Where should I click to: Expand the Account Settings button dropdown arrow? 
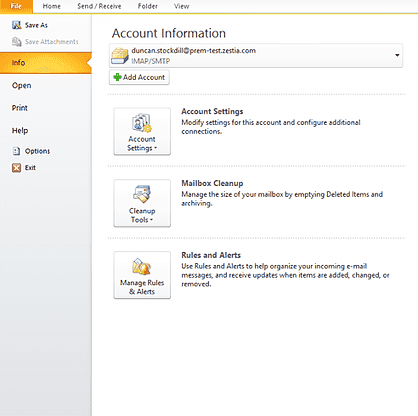pyautogui.click(x=156, y=148)
